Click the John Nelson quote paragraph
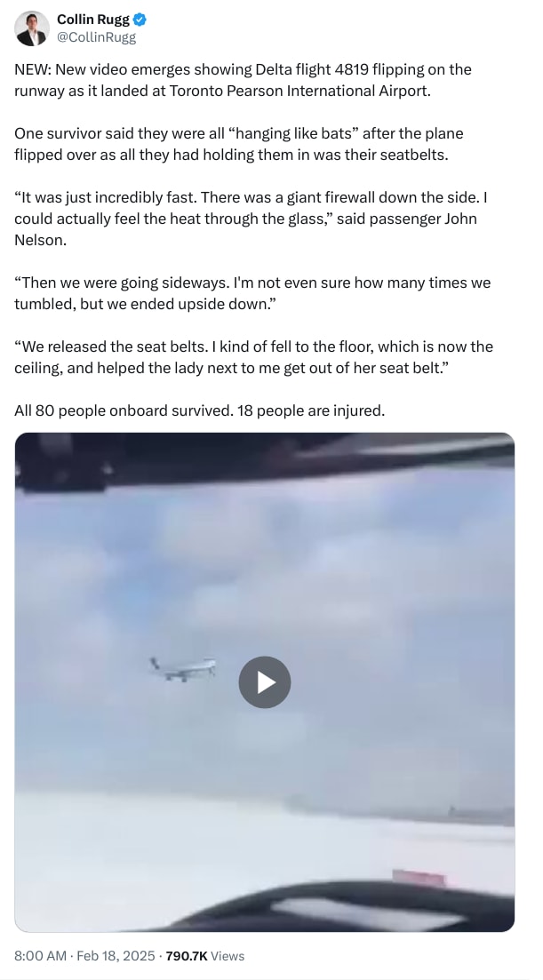 coord(251,219)
